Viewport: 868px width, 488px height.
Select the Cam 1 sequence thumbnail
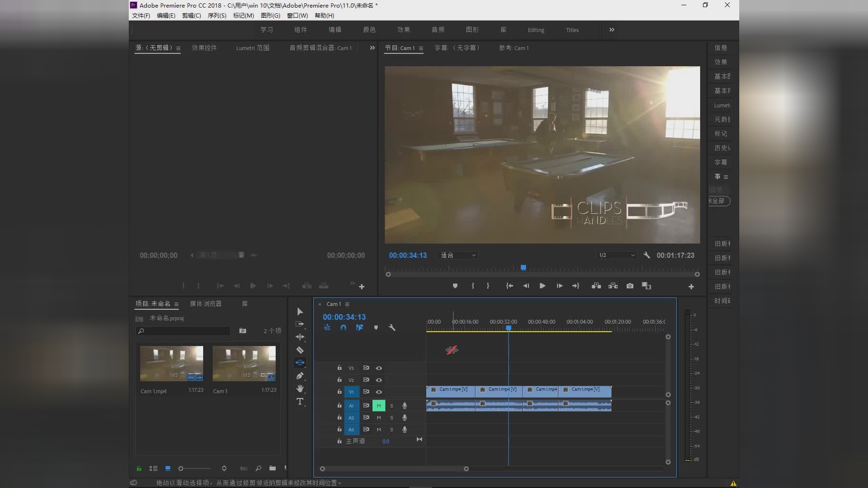(244, 363)
